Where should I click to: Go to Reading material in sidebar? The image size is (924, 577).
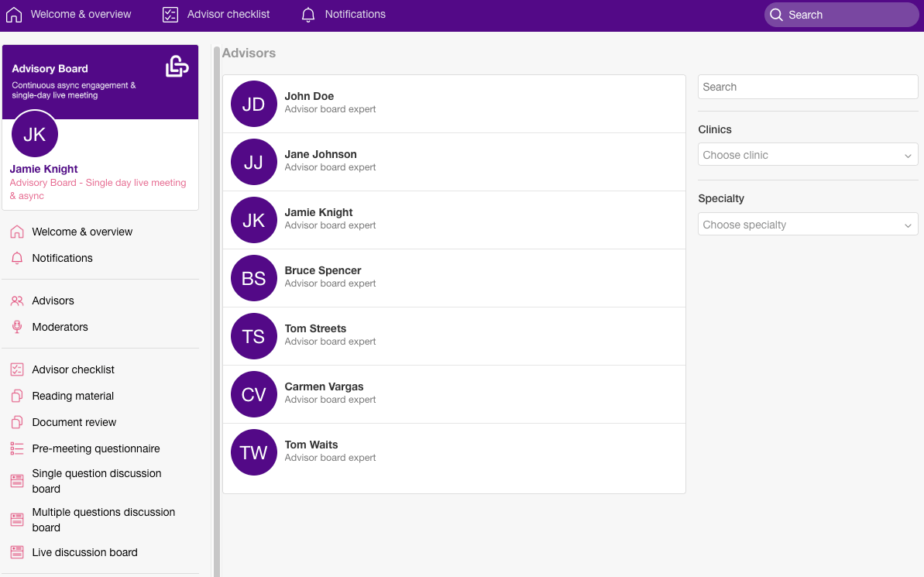click(73, 396)
